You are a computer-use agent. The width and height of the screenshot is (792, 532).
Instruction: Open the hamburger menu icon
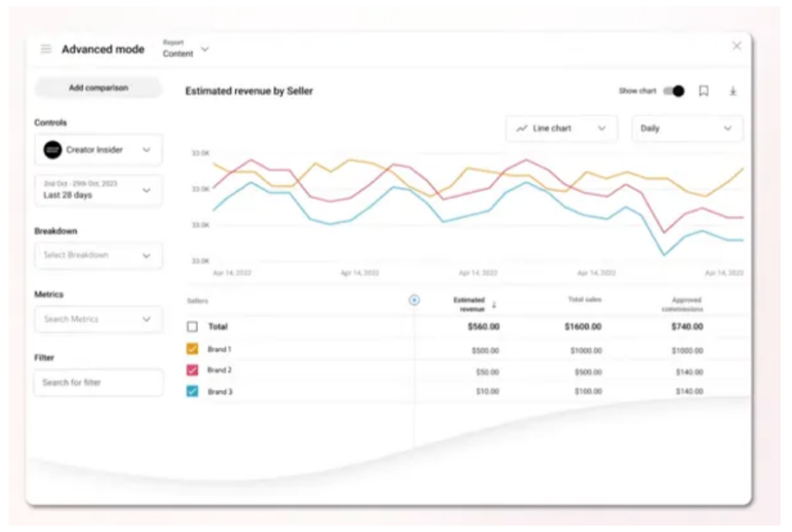click(46, 49)
